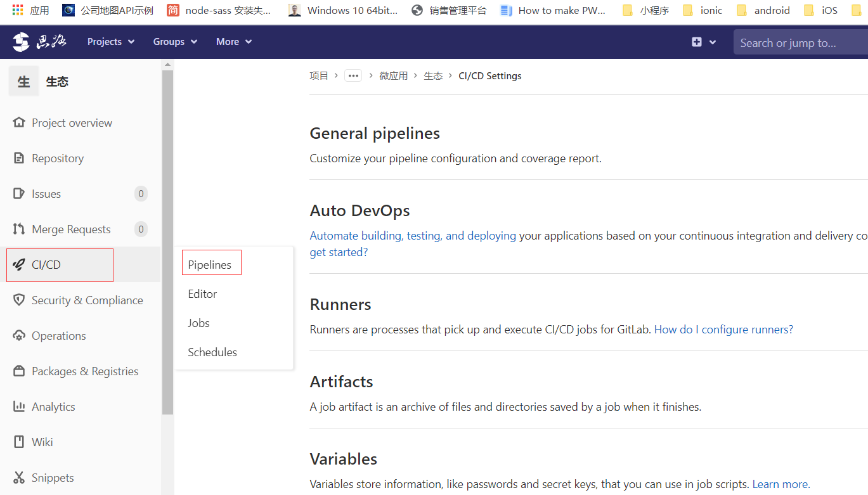Open the Projects dropdown in navbar
868x495 pixels.
(111, 42)
